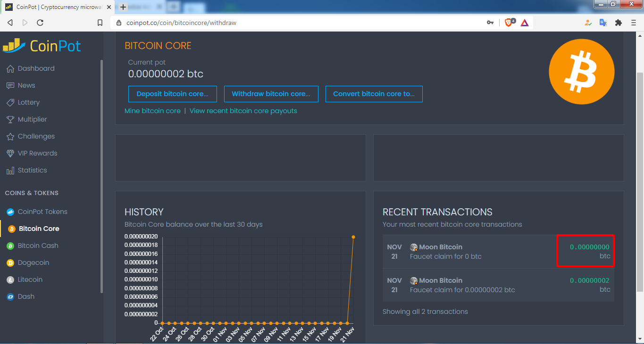Open the browser hamburger menu

(634, 23)
